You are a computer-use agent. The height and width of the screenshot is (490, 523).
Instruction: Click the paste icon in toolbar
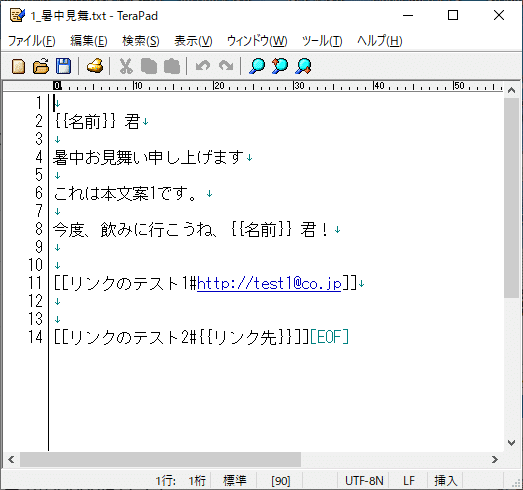click(x=172, y=66)
